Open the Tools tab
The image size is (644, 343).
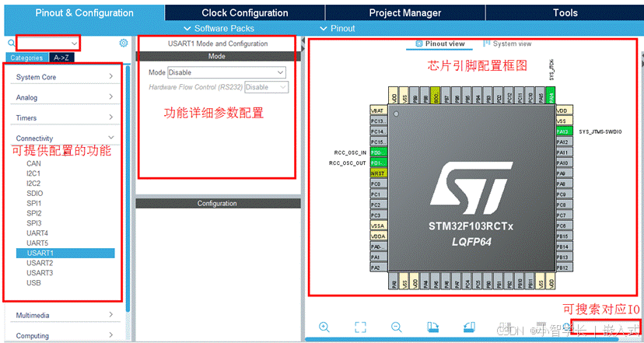coord(565,12)
